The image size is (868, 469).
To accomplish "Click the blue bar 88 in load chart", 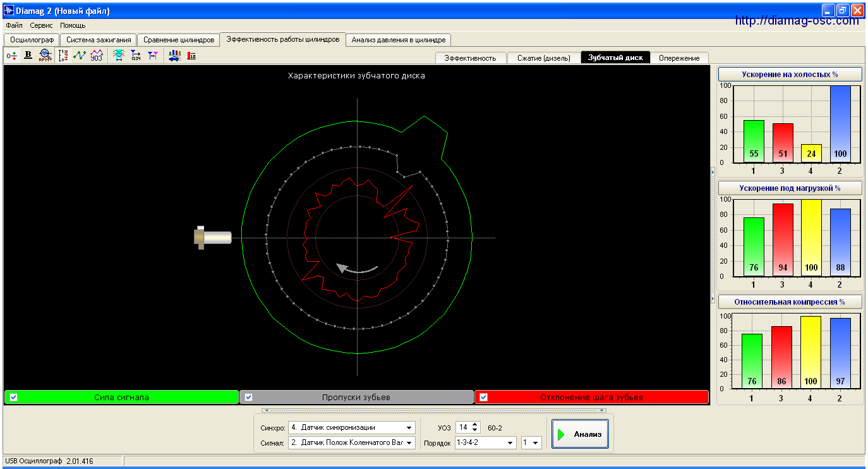I will coord(840,243).
